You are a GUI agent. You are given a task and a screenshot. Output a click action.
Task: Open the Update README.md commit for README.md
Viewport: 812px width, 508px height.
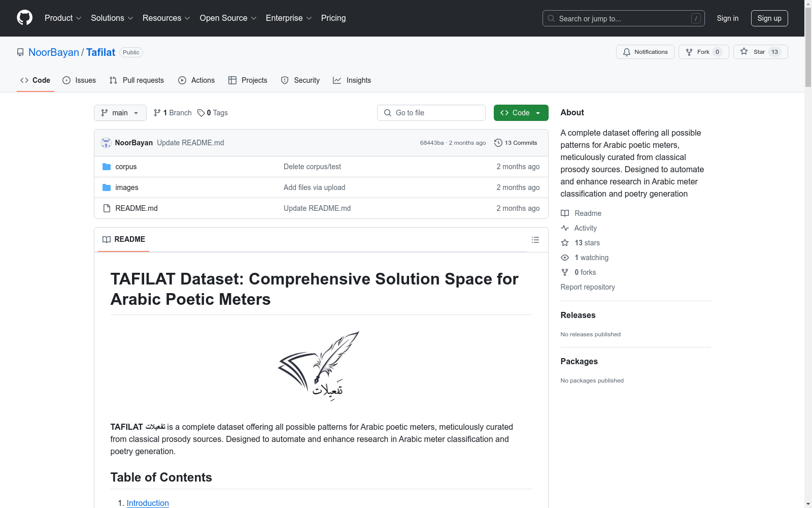point(317,208)
